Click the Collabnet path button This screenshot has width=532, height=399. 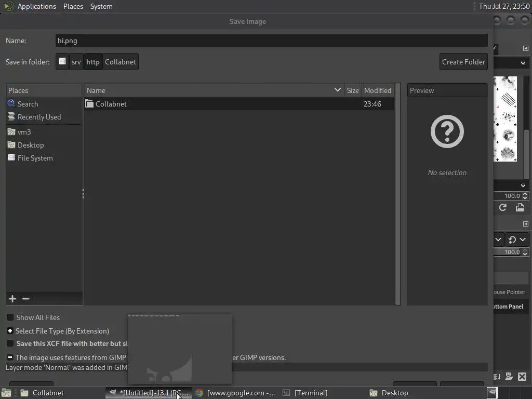tap(121, 62)
